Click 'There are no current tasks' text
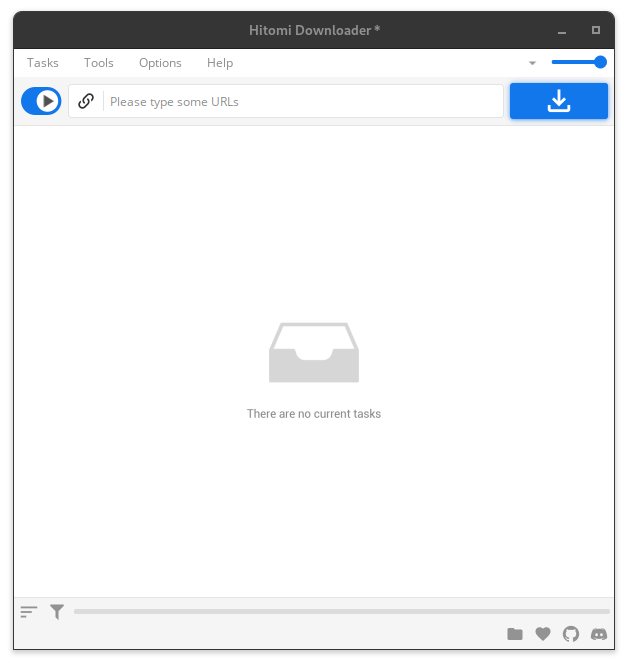The height and width of the screenshot is (666, 628). coord(314,414)
